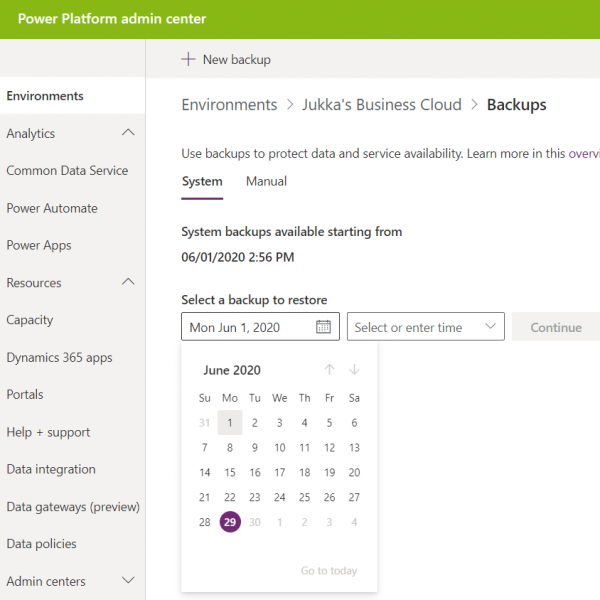Select June 1 in the calendar

pyautogui.click(x=230, y=422)
